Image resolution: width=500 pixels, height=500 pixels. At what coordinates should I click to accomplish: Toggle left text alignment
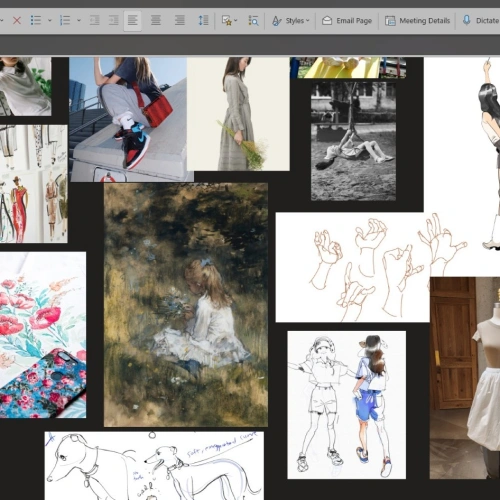tap(132, 21)
